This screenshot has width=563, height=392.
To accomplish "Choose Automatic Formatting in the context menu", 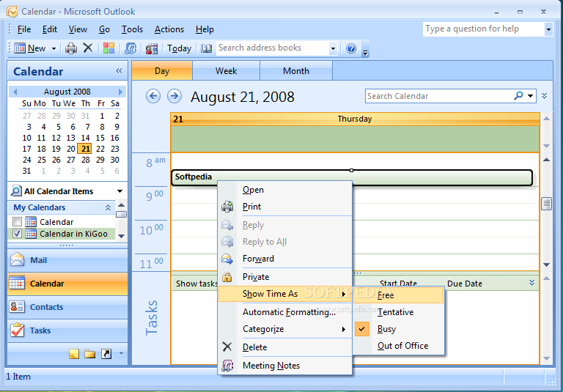I will [x=285, y=312].
